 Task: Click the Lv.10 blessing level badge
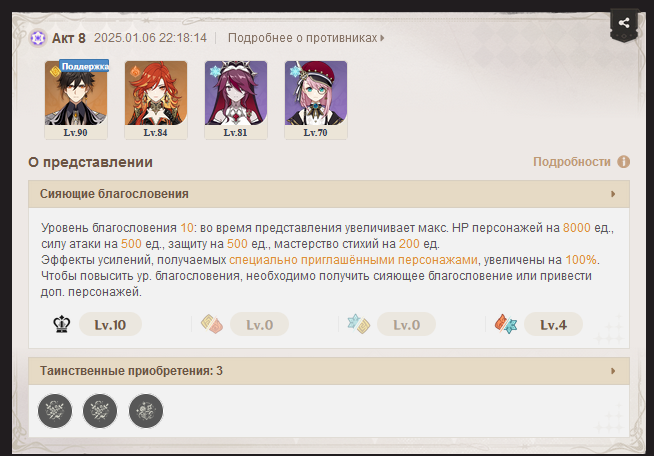point(110,325)
